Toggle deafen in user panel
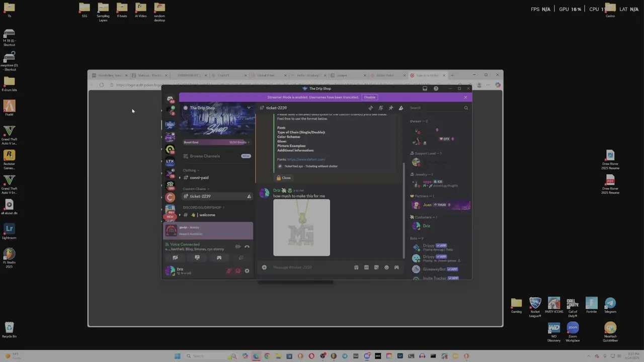 point(238,271)
